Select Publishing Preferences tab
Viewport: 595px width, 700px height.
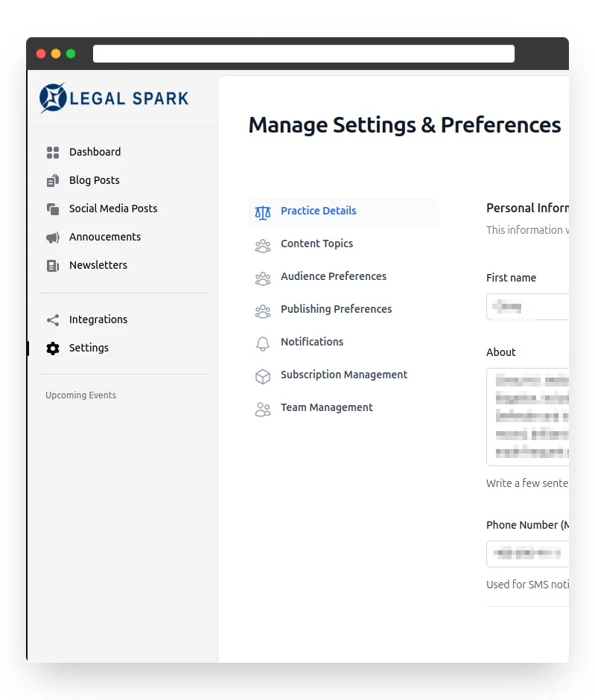point(336,309)
